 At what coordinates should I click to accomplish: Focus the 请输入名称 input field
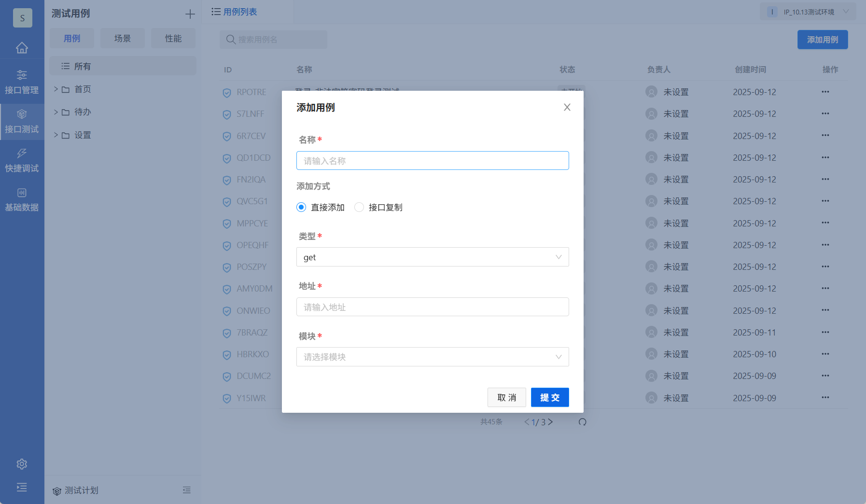click(x=433, y=160)
